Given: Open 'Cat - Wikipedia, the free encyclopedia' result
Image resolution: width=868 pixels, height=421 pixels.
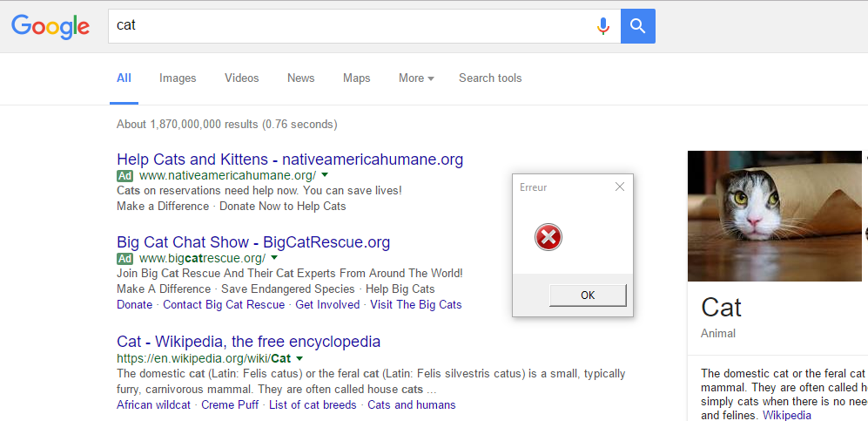Looking at the screenshot, I should 248,341.
